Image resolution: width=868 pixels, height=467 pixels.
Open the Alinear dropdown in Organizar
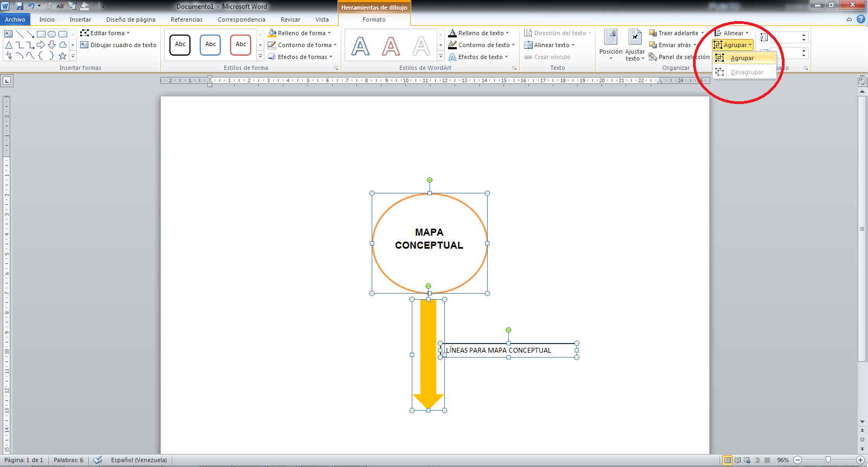click(731, 33)
